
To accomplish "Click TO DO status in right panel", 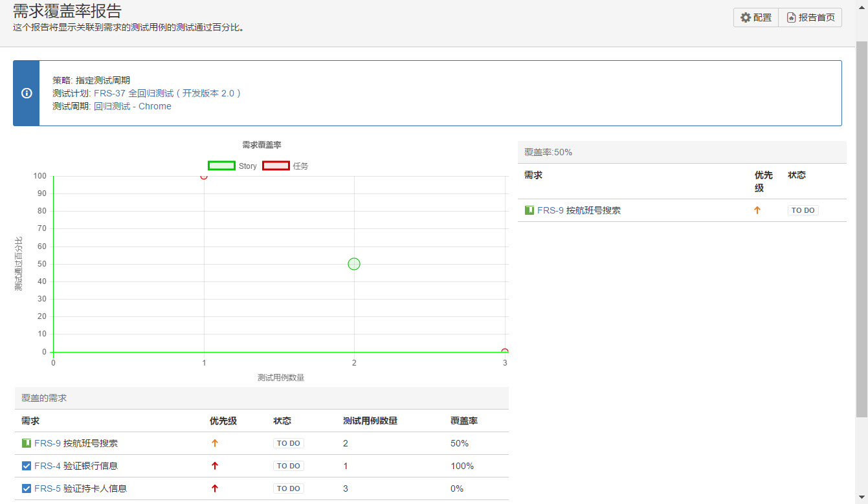I will pyautogui.click(x=803, y=210).
